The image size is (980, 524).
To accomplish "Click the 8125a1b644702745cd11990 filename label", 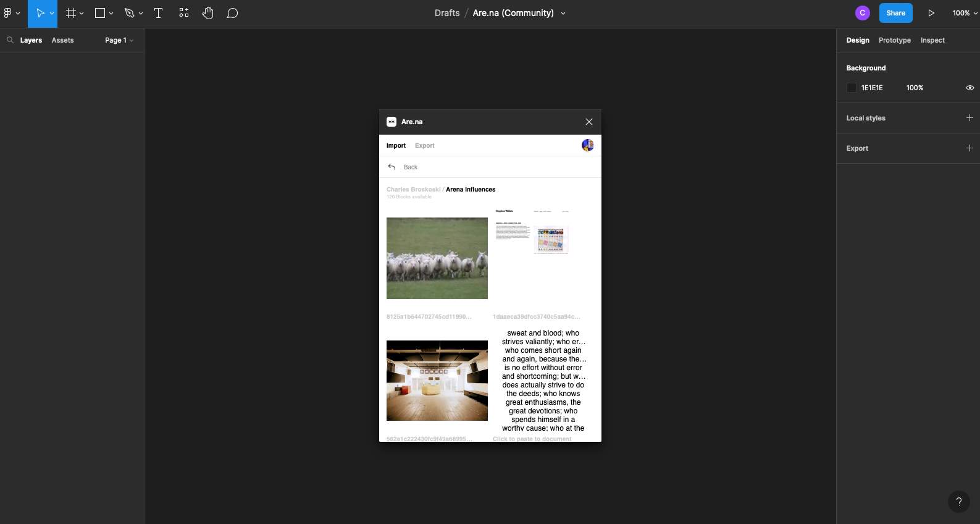I will [x=429, y=317].
